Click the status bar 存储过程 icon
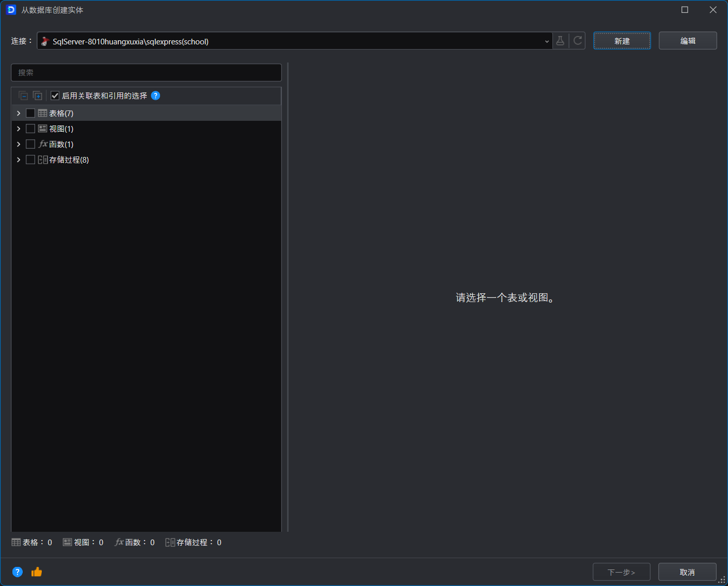The height and width of the screenshot is (586, 728). tap(170, 542)
